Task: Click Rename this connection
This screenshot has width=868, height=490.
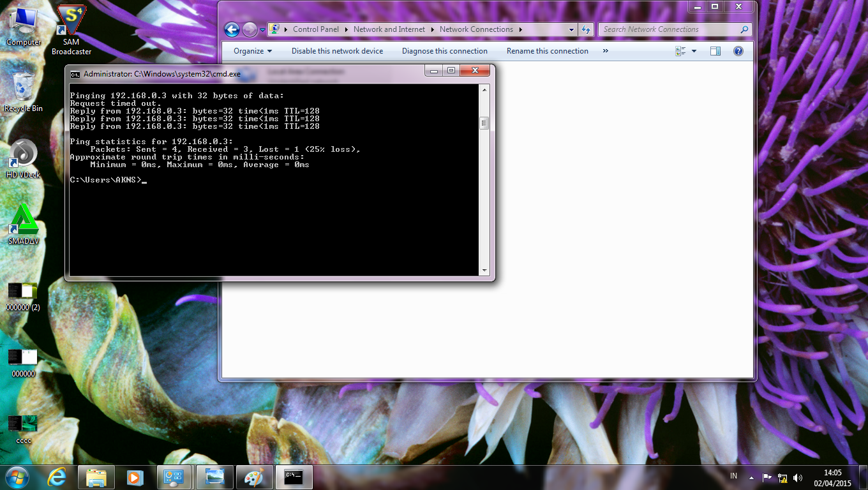Action: tap(548, 51)
